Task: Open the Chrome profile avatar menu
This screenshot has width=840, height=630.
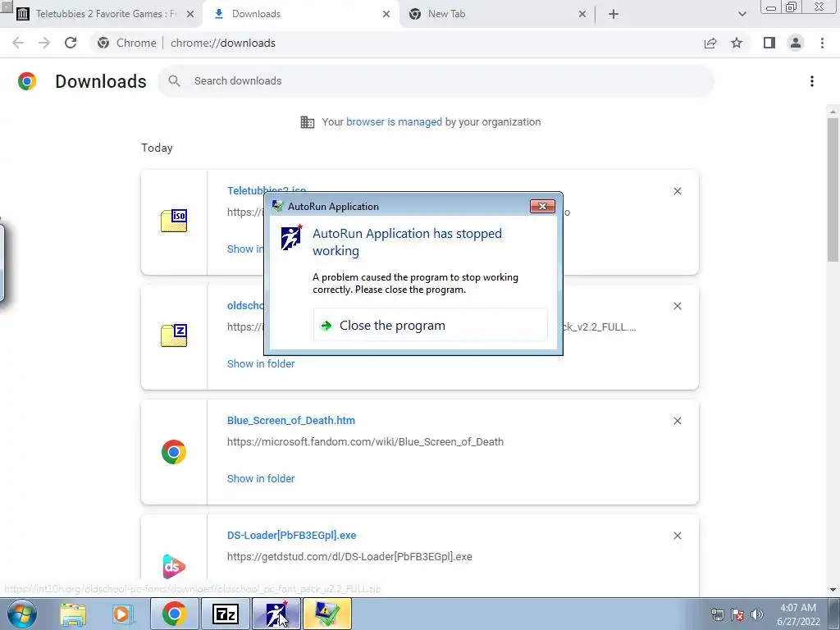Action: (796, 43)
